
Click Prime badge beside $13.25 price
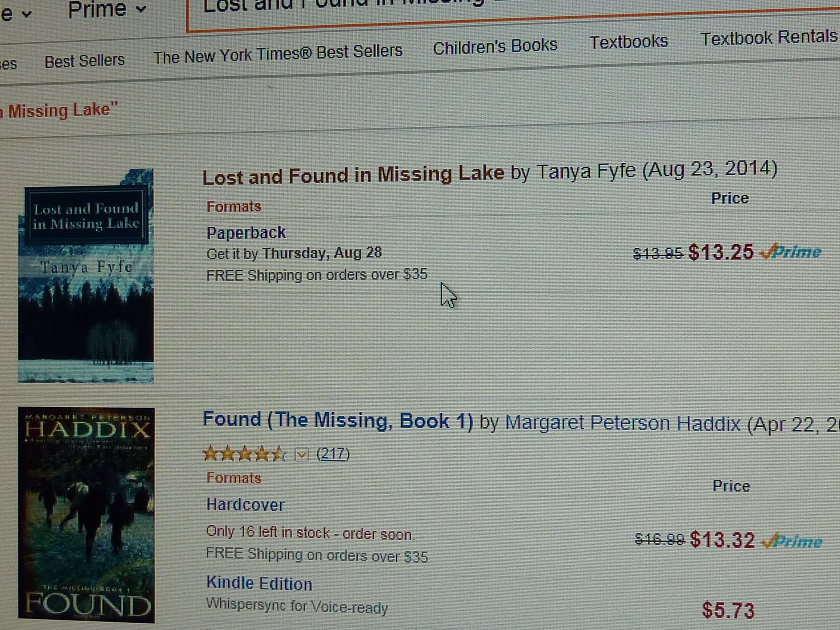pos(791,251)
